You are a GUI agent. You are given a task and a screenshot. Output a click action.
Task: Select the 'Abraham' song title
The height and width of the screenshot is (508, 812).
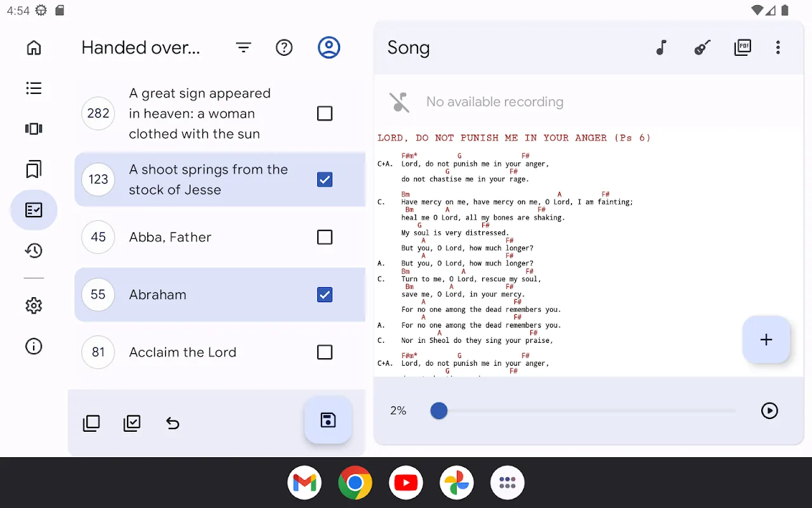tap(158, 295)
